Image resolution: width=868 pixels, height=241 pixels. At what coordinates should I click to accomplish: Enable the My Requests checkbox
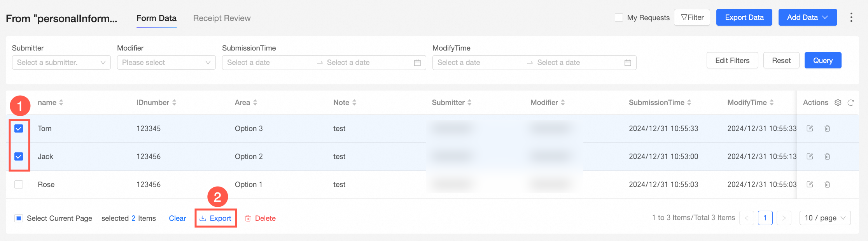(619, 17)
